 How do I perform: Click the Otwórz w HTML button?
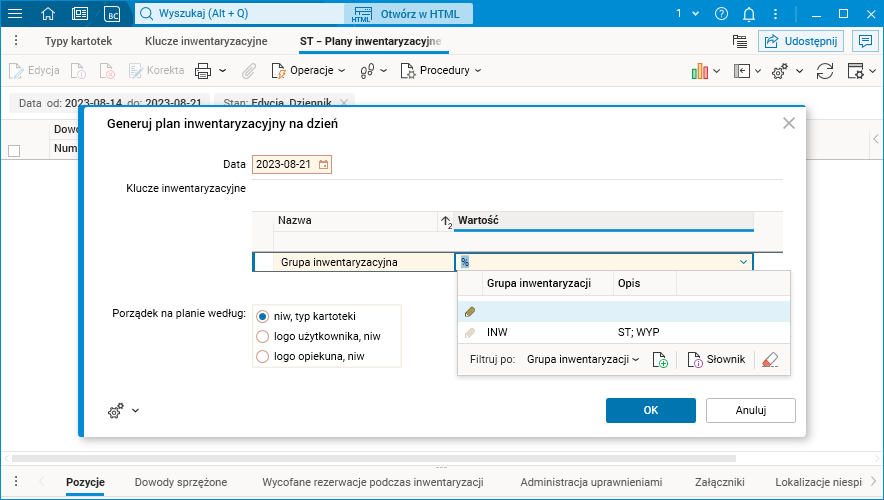(x=408, y=14)
